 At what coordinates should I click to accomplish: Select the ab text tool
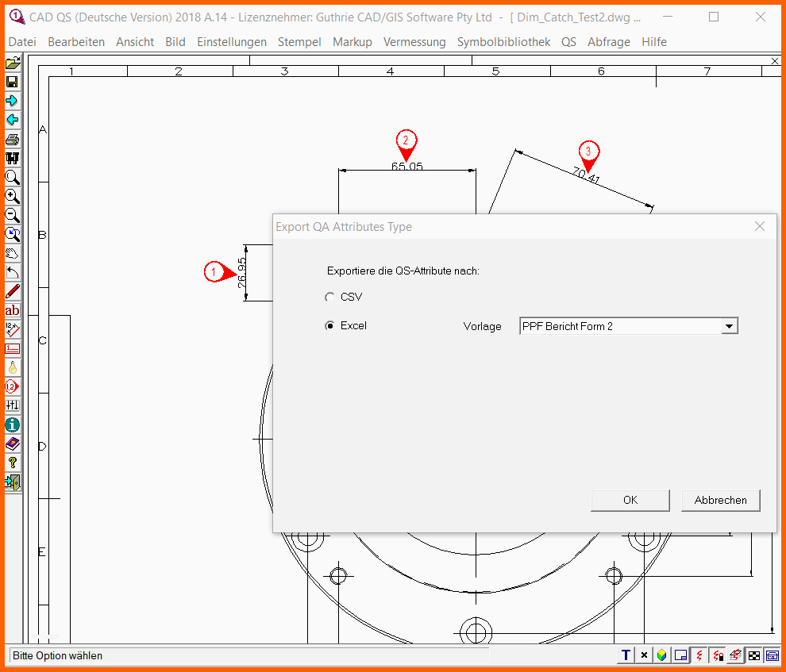pos(13,310)
